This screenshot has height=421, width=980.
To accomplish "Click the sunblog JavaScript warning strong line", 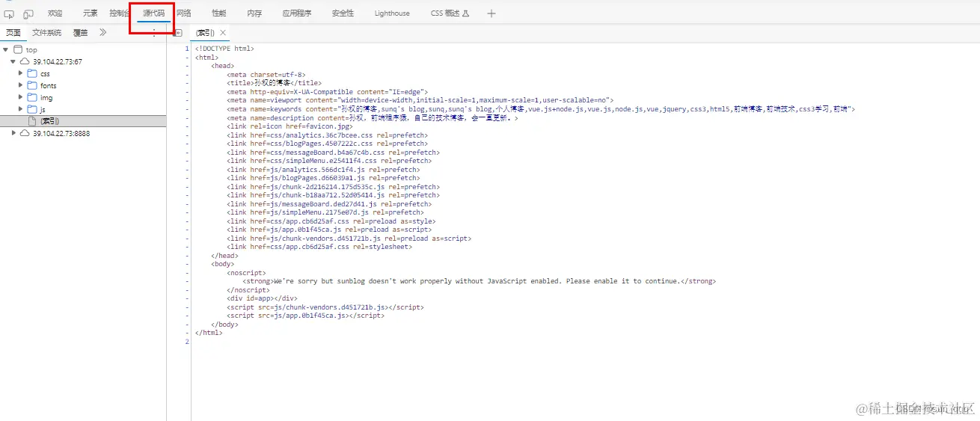I will pos(479,281).
